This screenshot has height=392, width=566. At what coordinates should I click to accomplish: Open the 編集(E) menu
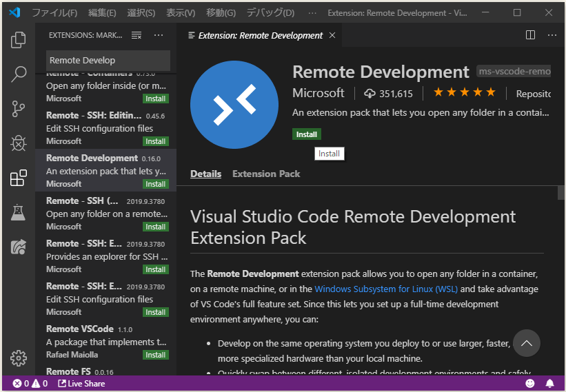click(x=102, y=13)
